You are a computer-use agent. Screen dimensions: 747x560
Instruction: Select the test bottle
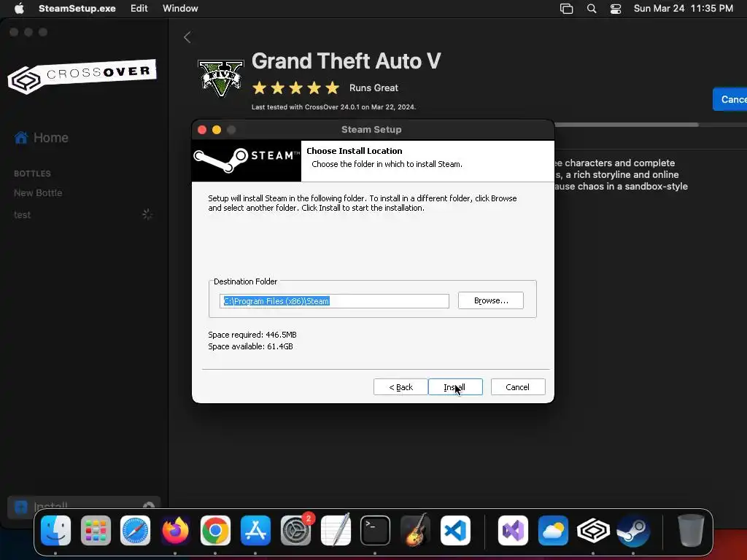pos(23,215)
